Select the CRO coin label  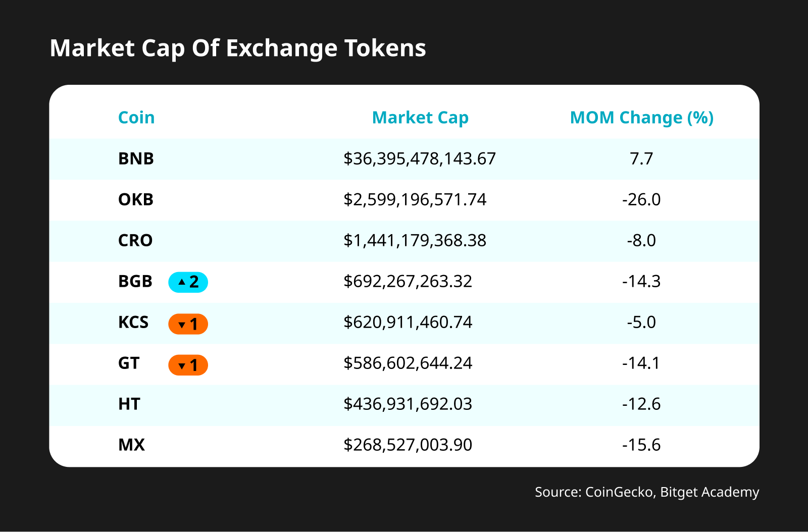pos(135,241)
